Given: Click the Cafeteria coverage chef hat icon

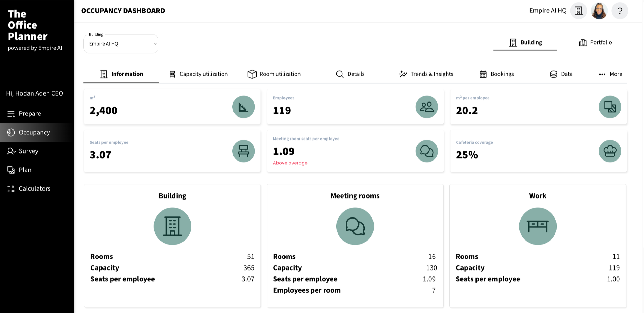Looking at the screenshot, I should [x=610, y=151].
